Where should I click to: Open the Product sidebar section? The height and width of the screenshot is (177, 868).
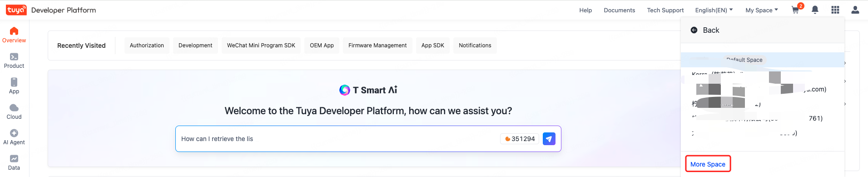[x=14, y=61]
